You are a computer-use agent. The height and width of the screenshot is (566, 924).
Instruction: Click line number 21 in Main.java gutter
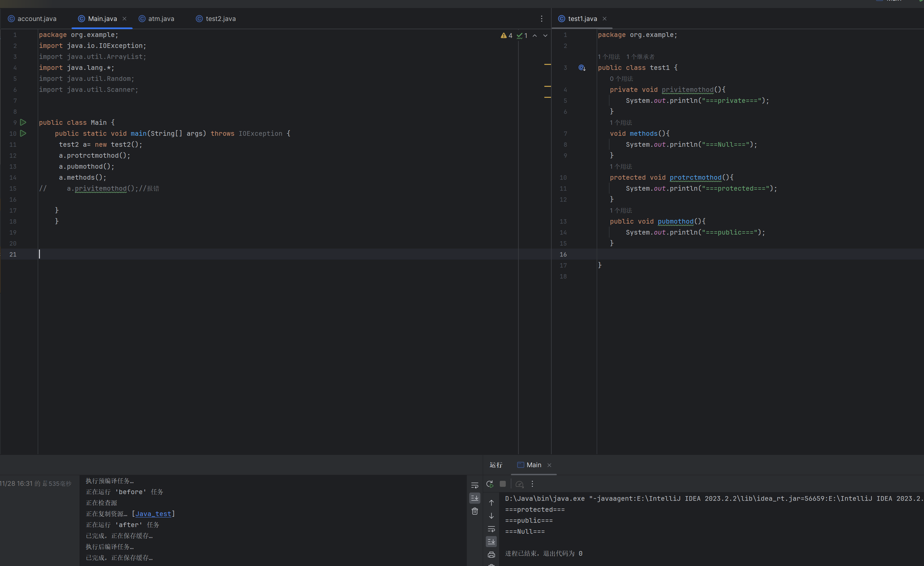pyautogui.click(x=13, y=254)
